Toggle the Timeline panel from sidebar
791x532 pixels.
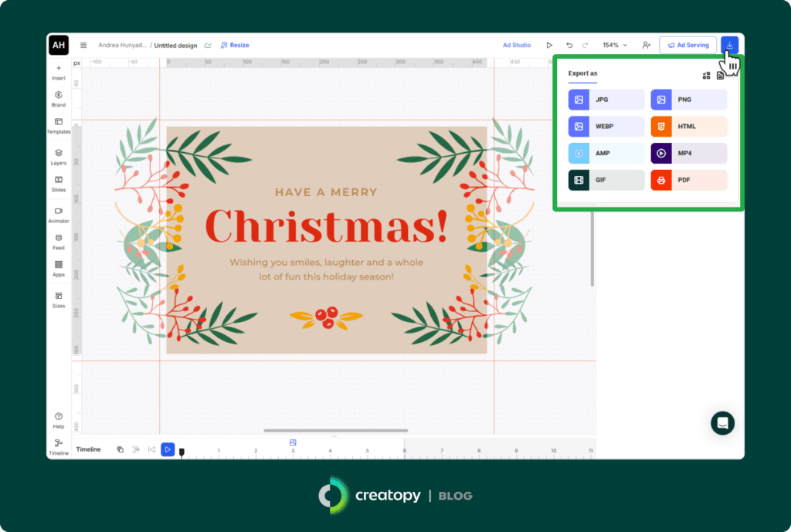(x=59, y=446)
